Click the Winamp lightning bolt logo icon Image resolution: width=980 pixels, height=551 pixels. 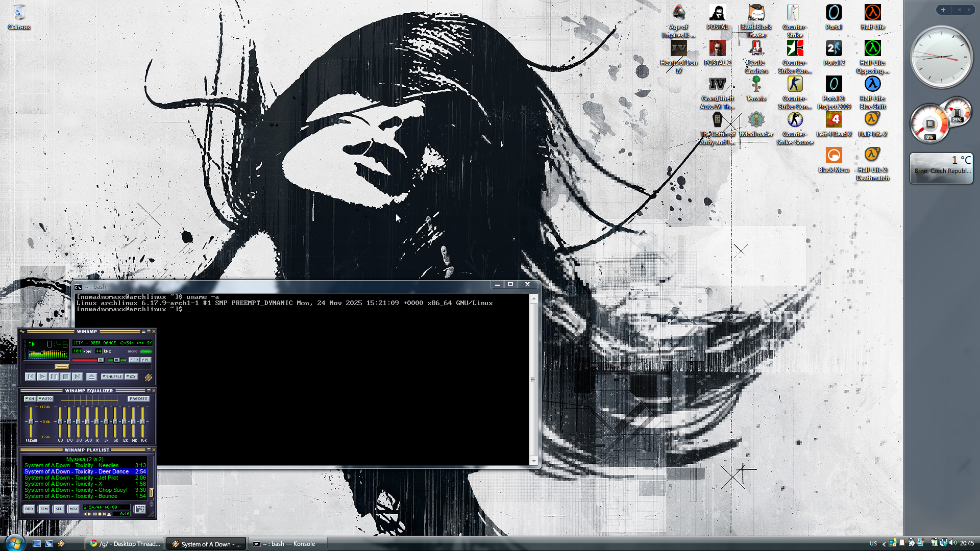pyautogui.click(x=148, y=378)
